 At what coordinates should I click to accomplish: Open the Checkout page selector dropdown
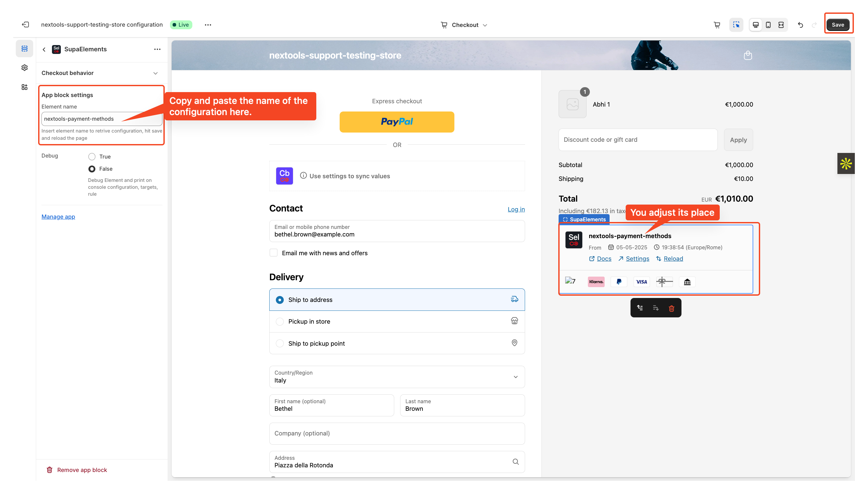pyautogui.click(x=464, y=25)
